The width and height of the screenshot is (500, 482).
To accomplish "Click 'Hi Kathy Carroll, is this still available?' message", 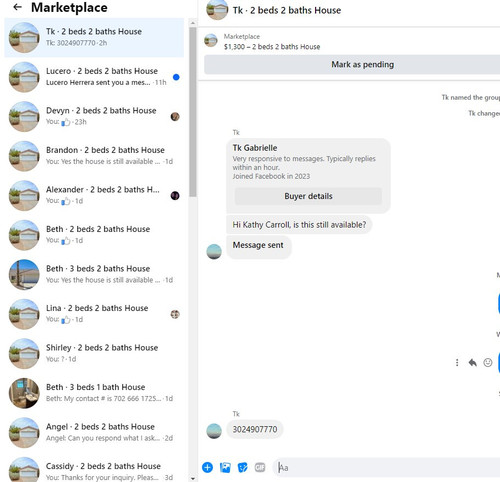I will [299, 225].
